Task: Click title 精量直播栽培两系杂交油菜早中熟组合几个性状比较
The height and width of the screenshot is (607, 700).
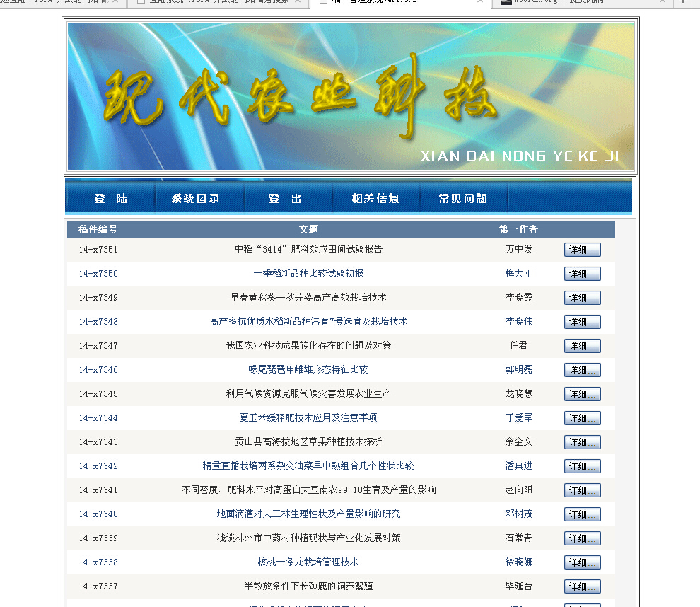Action: pos(308,466)
